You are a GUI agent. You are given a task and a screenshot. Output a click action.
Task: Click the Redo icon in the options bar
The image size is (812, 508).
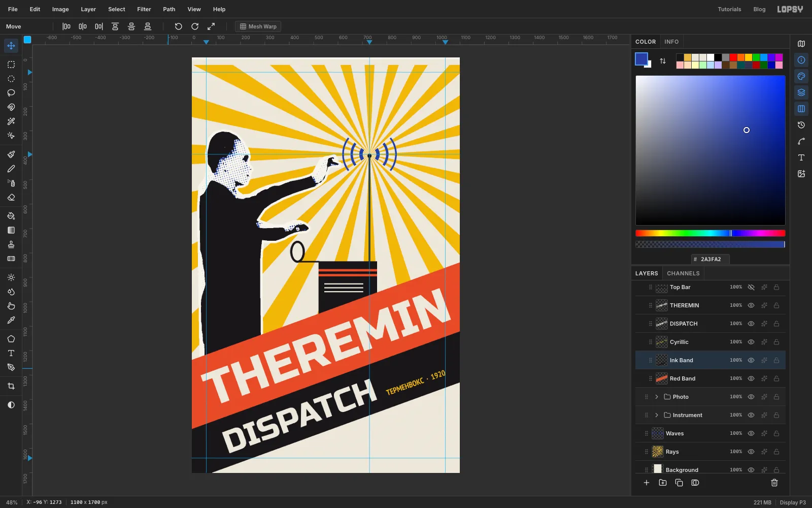pyautogui.click(x=195, y=26)
